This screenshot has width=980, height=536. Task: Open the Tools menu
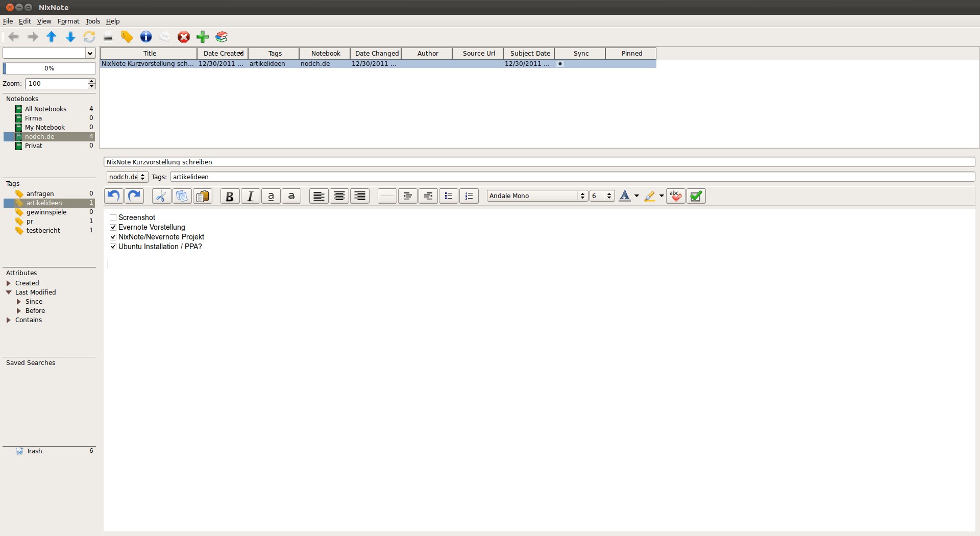coord(92,21)
